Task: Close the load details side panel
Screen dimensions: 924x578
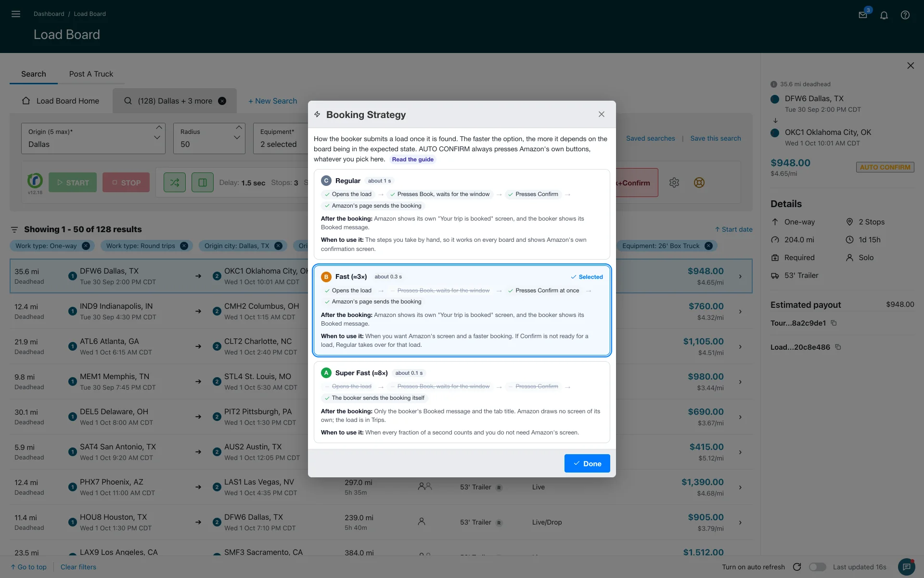Action: click(911, 66)
